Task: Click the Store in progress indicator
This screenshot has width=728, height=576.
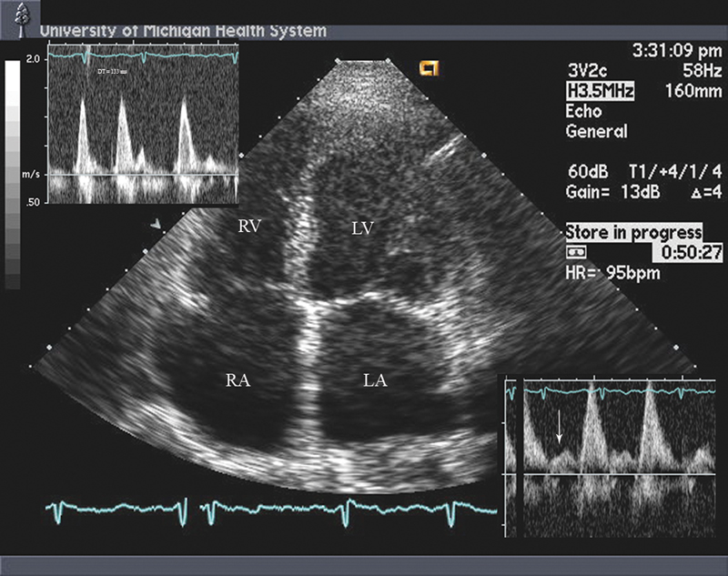Action: point(633,231)
